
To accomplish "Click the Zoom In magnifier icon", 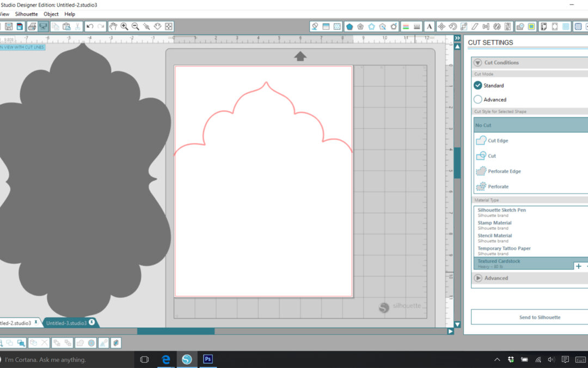I will pyautogui.click(x=124, y=26).
